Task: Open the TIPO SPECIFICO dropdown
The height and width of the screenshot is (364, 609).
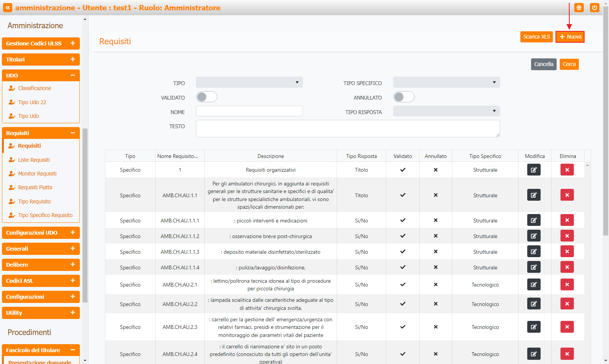Action: click(x=446, y=82)
